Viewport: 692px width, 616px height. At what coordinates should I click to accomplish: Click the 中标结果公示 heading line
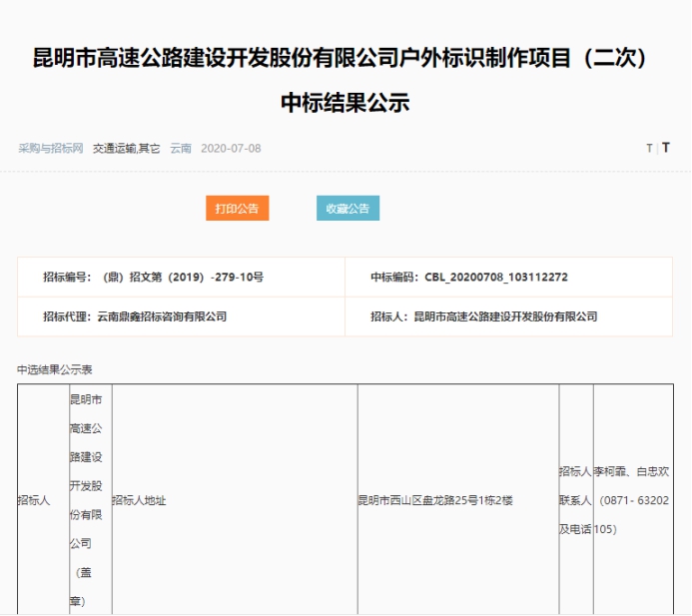point(346,103)
